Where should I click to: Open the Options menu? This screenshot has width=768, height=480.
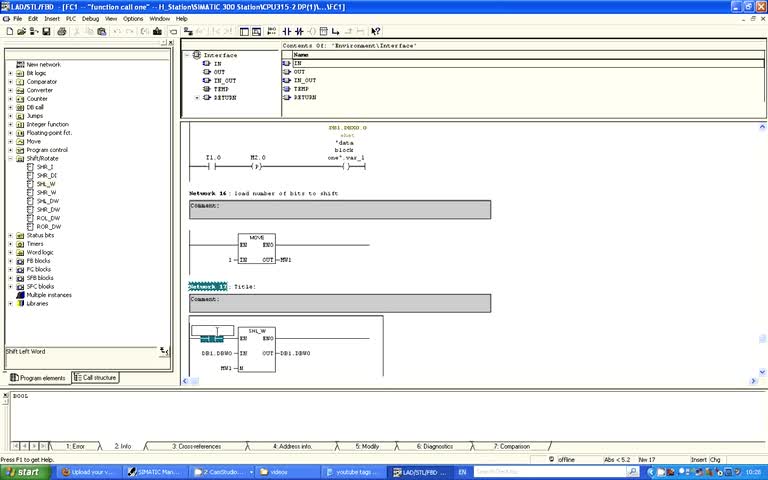click(x=133, y=19)
